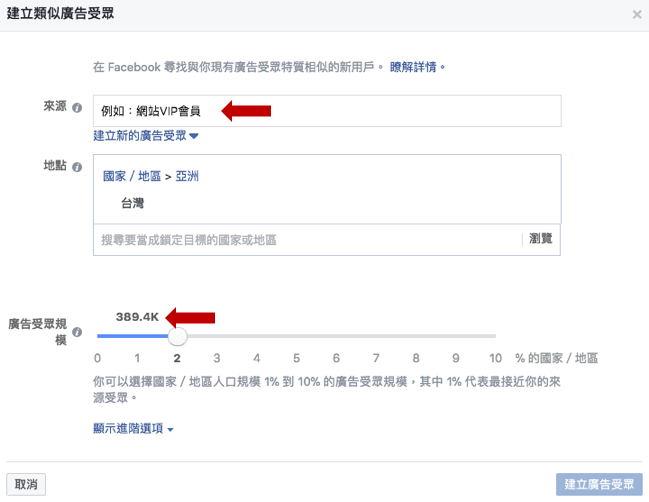Click the info icon next to 來源
649x502 pixels.
pyautogui.click(x=77, y=108)
